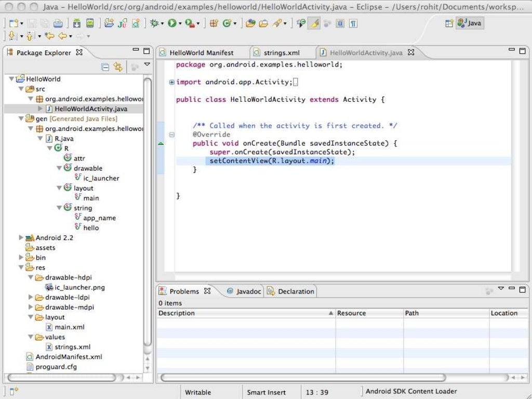Open the Android SDK Manager icon

(x=76, y=23)
